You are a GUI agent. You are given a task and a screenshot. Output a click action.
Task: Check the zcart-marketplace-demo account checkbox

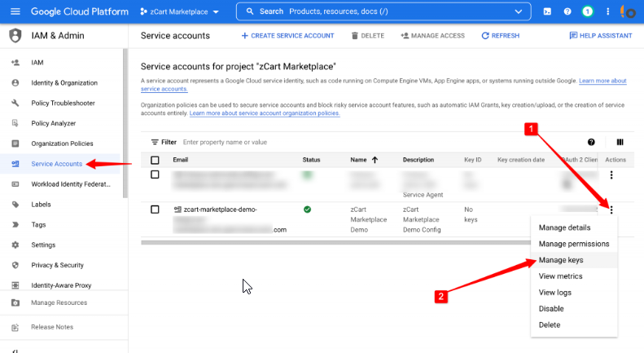tap(155, 210)
